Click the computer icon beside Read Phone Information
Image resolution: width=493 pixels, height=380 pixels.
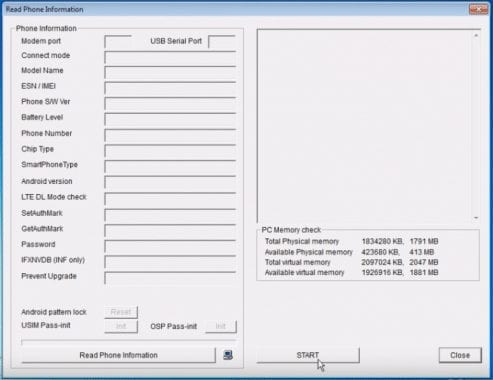(228, 355)
